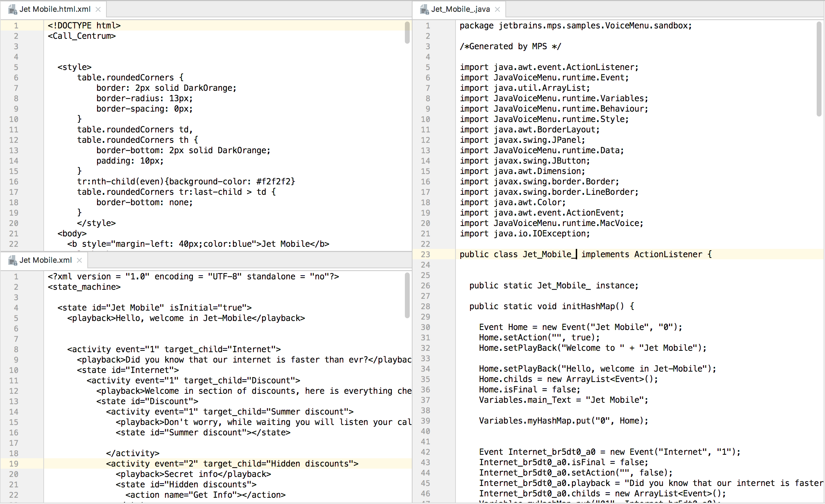Click the HTML editor vertical scrollbar thumb
Image resolution: width=825 pixels, height=504 pixels.
407,33
